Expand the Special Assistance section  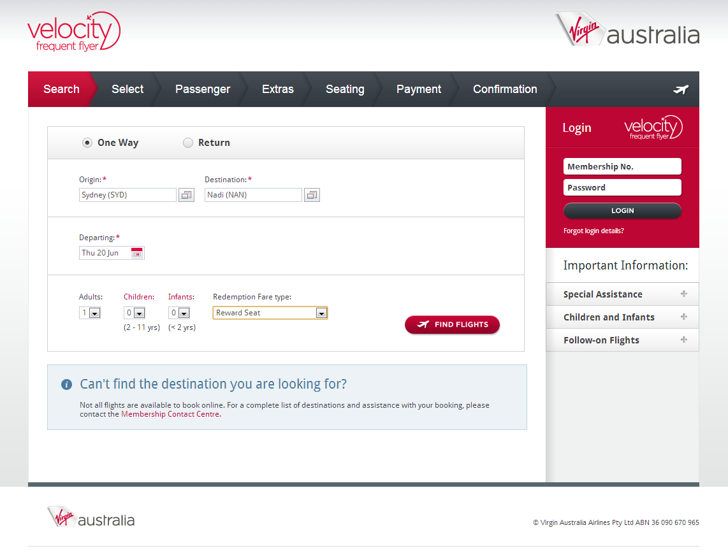622,294
